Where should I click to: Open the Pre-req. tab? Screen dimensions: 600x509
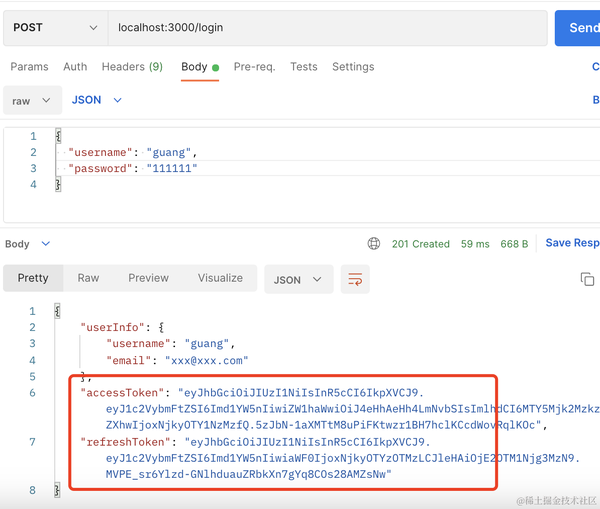pos(254,67)
